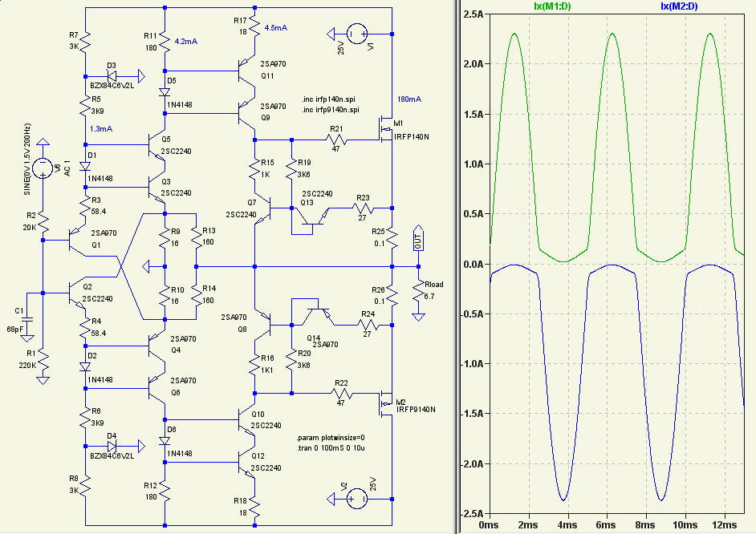This screenshot has width=756, height=534.
Task: Select zener diode D3 BZX84C6V2L
Action: (x=112, y=76)
